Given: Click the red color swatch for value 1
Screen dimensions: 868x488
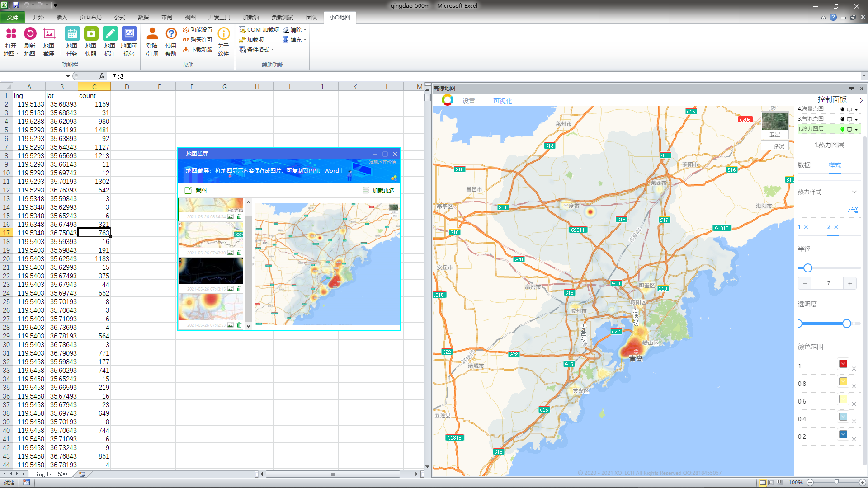Looking at the screenshot, I should (843, 364).
